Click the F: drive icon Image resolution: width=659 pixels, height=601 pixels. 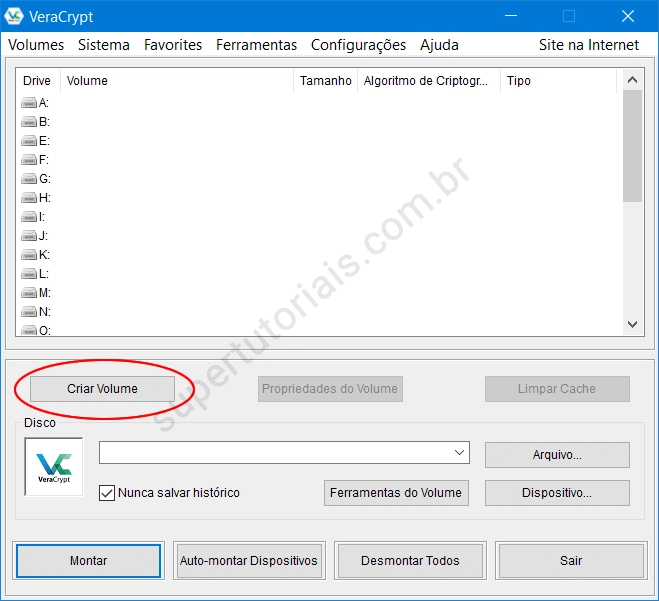[29, 160]
